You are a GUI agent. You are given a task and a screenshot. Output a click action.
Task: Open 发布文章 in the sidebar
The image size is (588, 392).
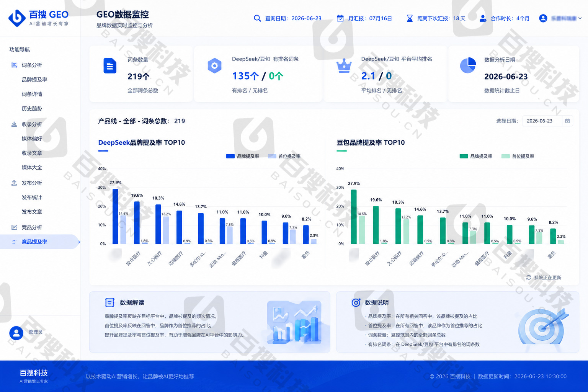tap(32, 212)
